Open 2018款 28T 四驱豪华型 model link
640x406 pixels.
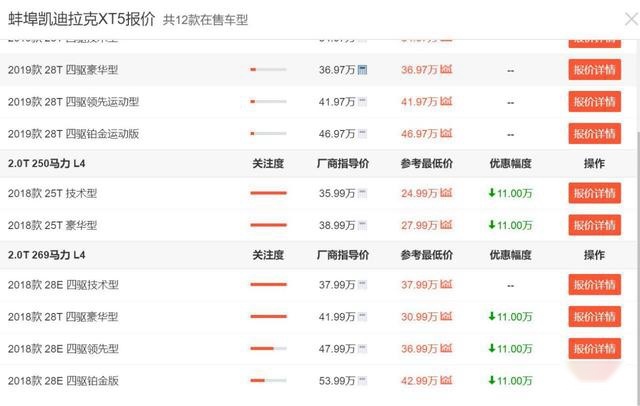(63, 316)
